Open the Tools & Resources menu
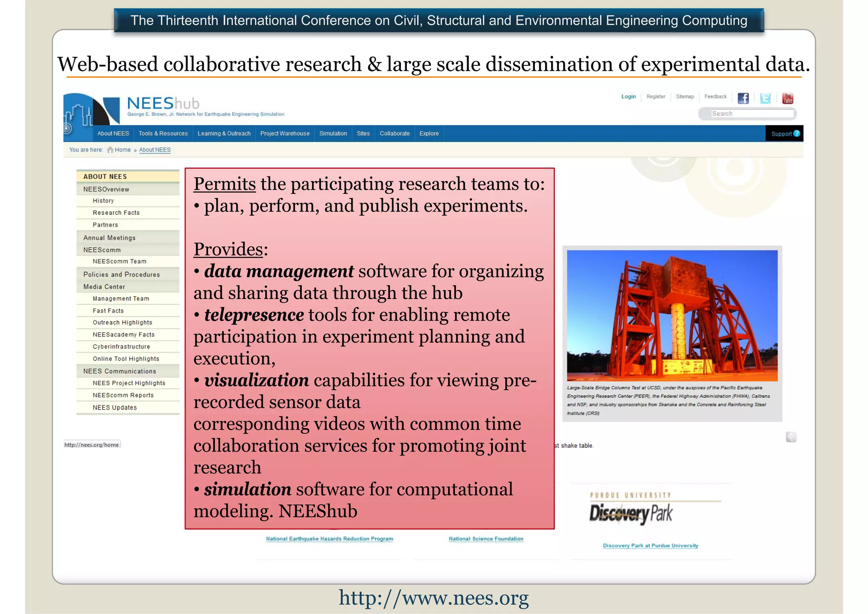This screenshot has width=868, height=614. tap(163, 134)
